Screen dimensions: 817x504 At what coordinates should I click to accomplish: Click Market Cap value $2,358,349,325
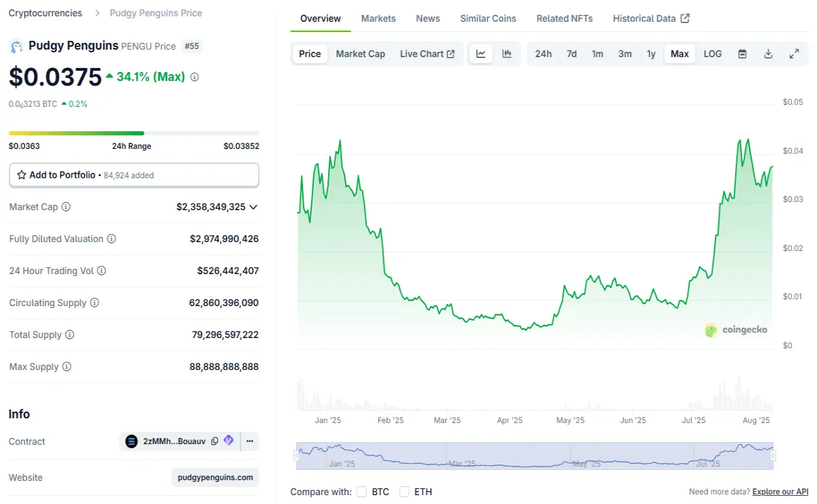tap(211, 207)
